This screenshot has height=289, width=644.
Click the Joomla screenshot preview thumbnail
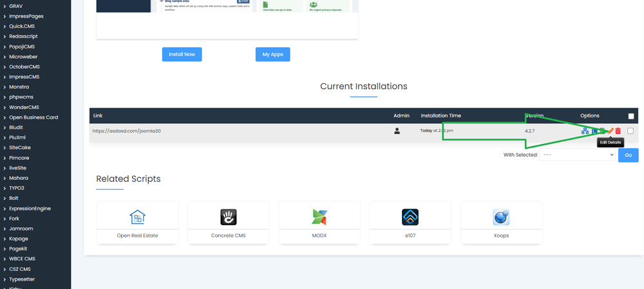tap(227, 6)
